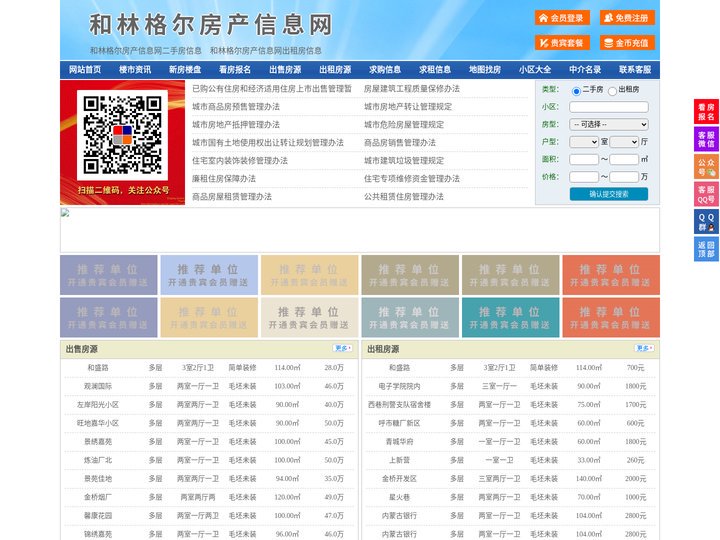This screenshot has width=720, height=540.
Task: Open the 看房报名 side floating icon
Action: pyautogui.click(x=706, y=112)
